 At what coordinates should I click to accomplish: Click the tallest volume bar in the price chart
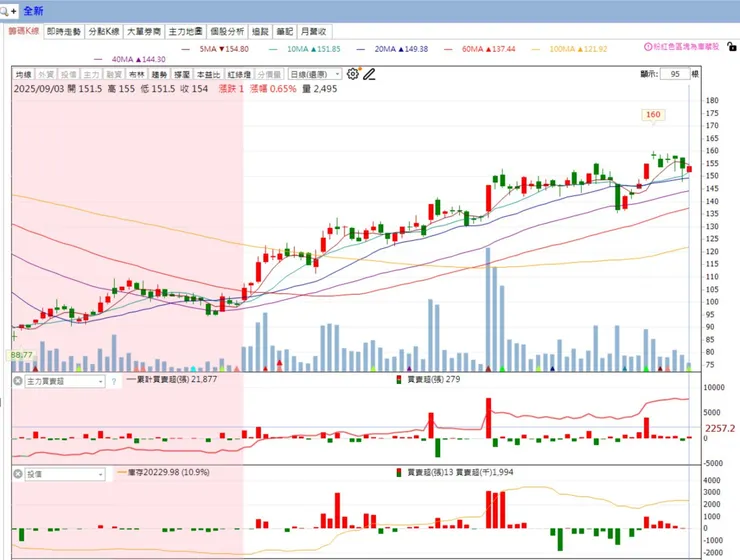[x=488, y=309]
